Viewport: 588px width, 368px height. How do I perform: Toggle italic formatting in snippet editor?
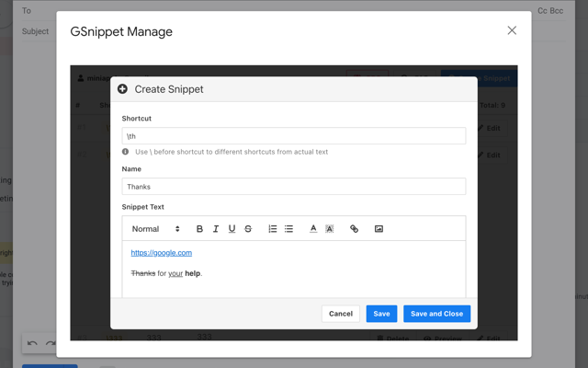[216, 229]
